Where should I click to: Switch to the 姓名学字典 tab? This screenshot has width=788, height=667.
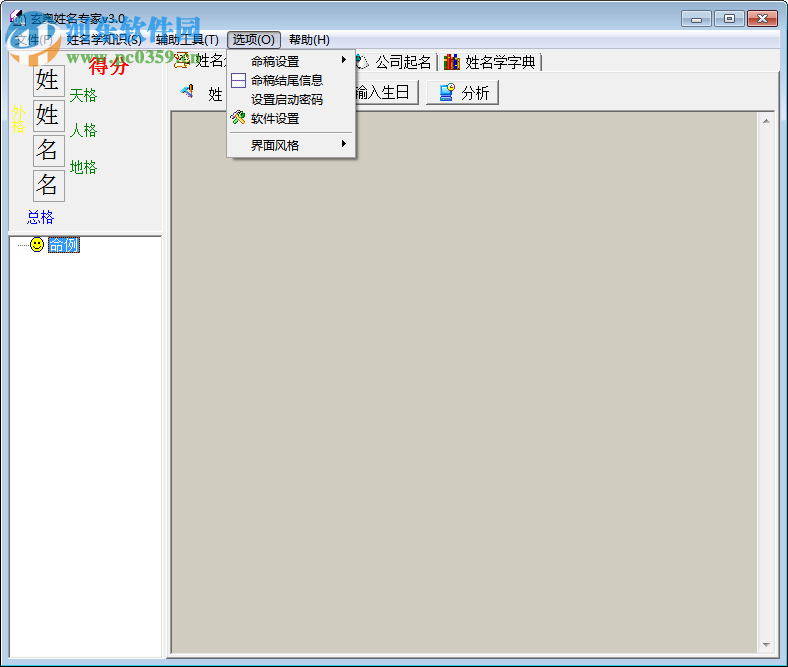point(490,62)
